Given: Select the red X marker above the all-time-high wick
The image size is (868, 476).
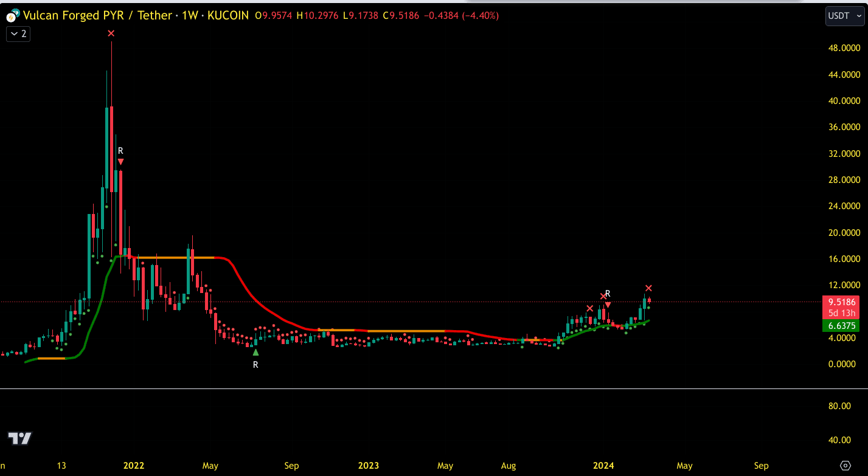Looking at the screenshot, I should 111,33.
